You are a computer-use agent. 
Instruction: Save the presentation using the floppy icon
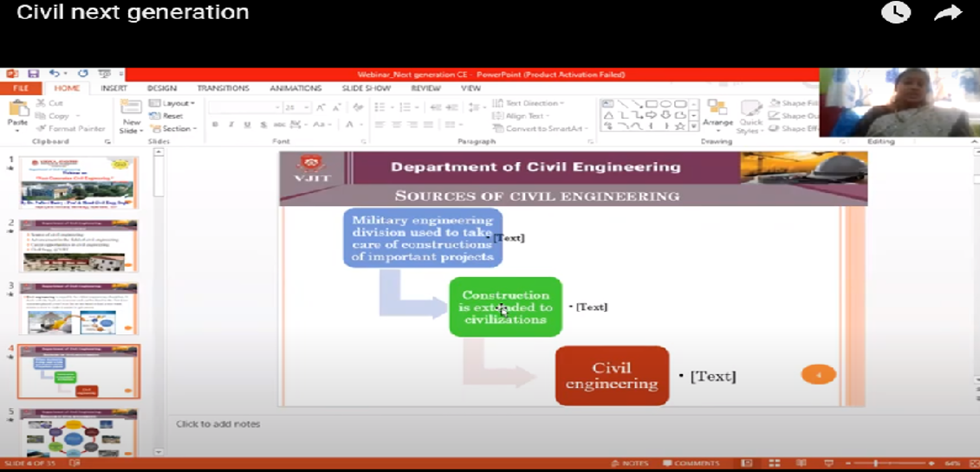[33, 74]
